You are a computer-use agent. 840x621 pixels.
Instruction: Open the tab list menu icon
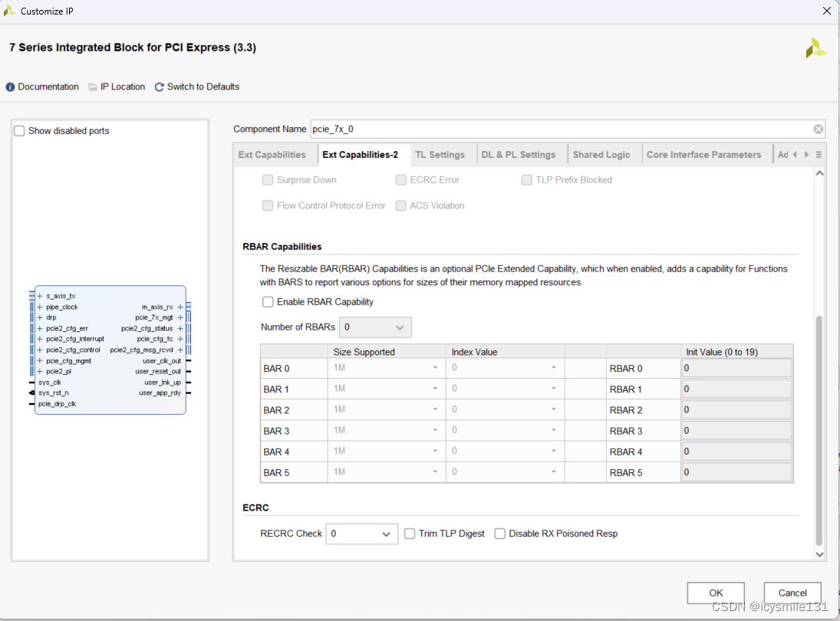click(x=819, y=155)
